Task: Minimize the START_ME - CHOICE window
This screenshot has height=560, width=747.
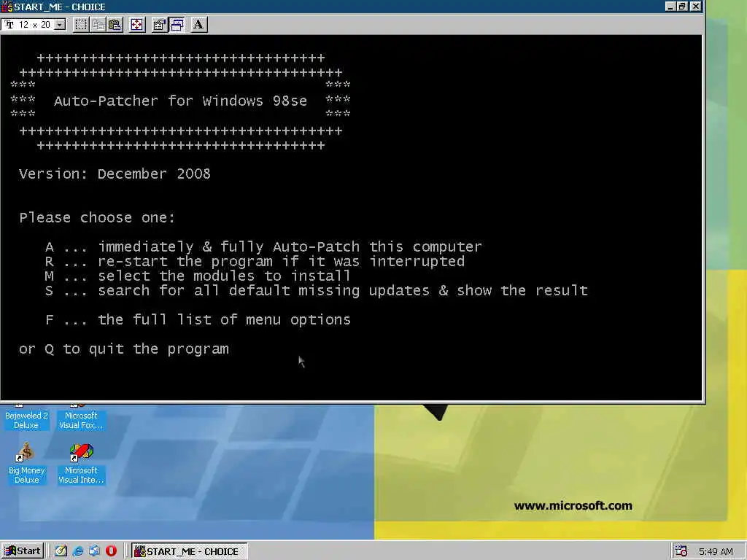Action: click(x=671, y=6)
